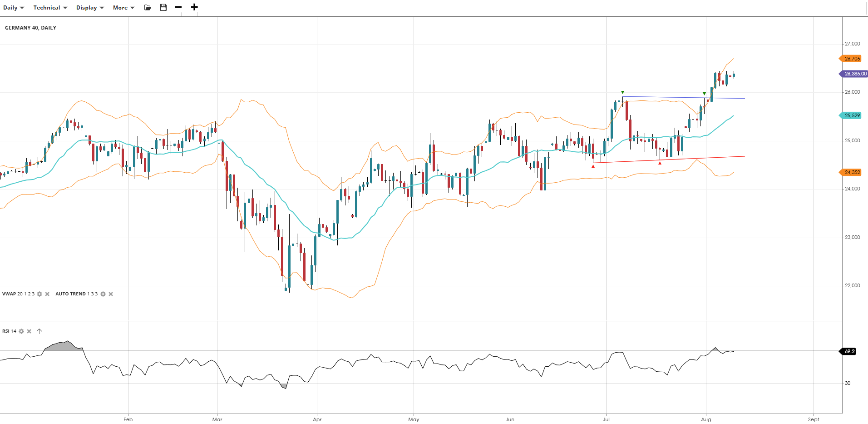
Task: Click the 27,000 price axis label
Action: point(852,44)
